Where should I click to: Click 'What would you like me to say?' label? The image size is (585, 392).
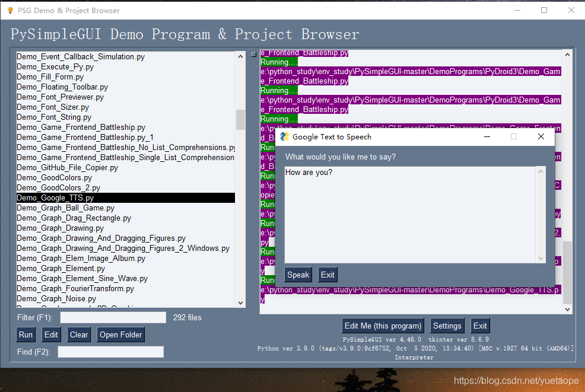click(340, 157)
